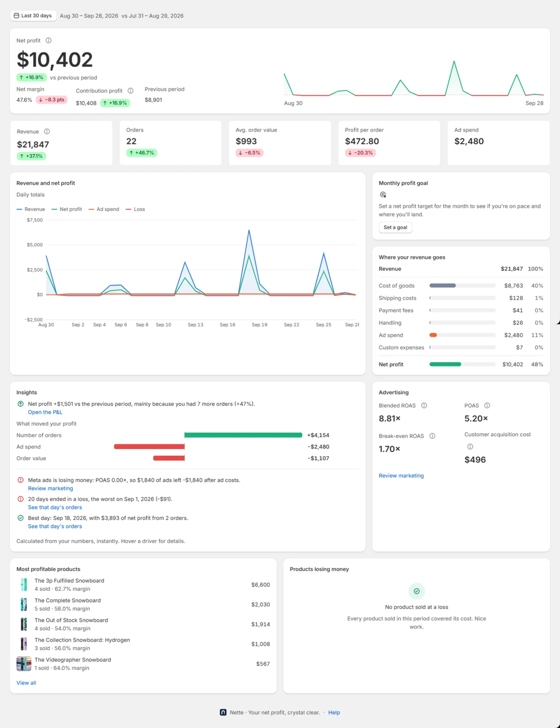Click the info icon under Customer acquisition cost

pos(470,447)
